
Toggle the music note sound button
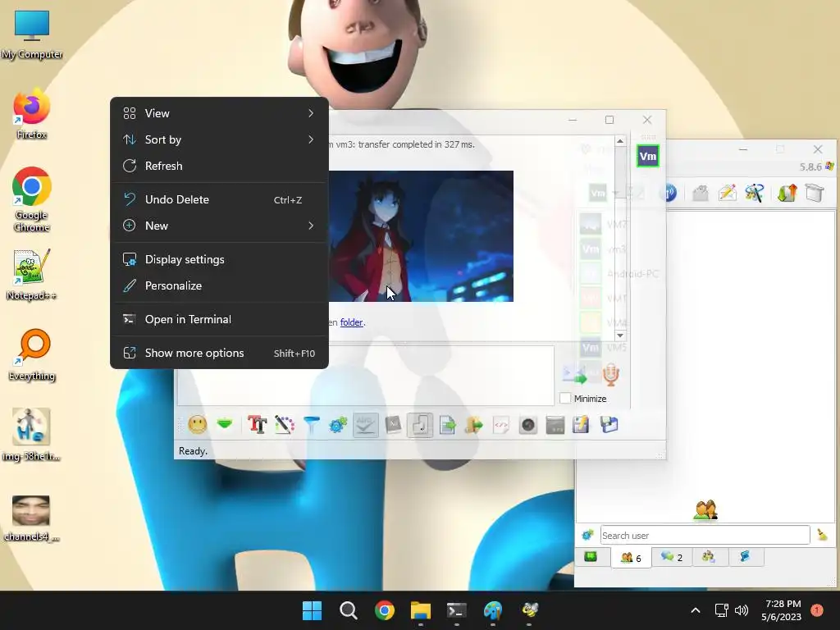tap(420, 425)
